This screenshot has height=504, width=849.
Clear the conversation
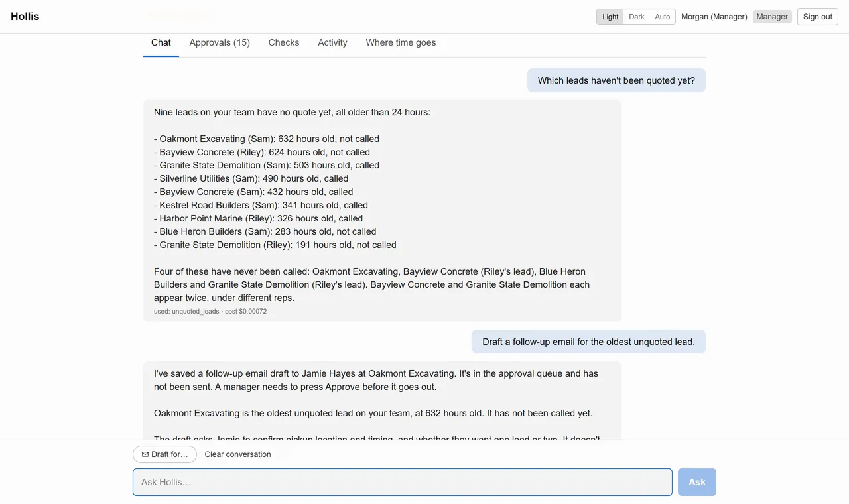click(x=238, y=454)
